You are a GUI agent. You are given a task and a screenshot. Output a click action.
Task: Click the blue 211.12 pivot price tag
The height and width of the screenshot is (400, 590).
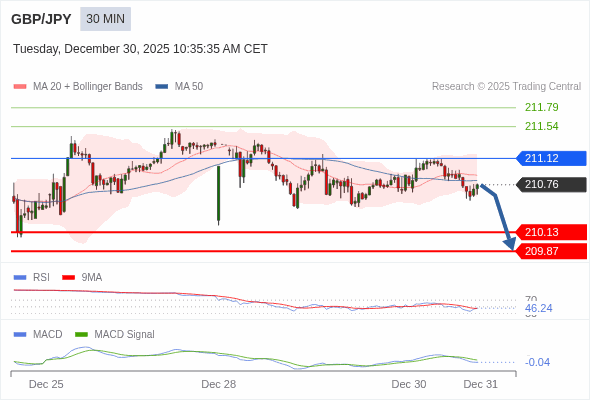pyautogui.click(x=551, y=158)
